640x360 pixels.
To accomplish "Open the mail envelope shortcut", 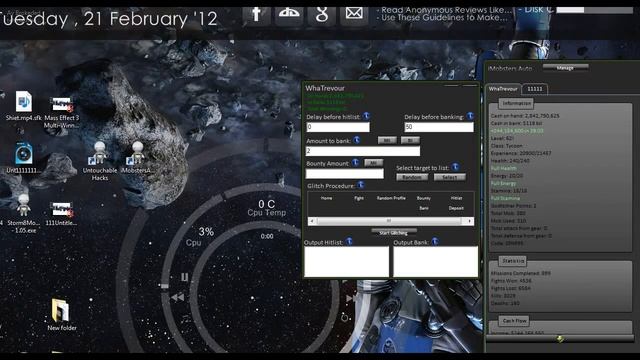I will (354, 15).
